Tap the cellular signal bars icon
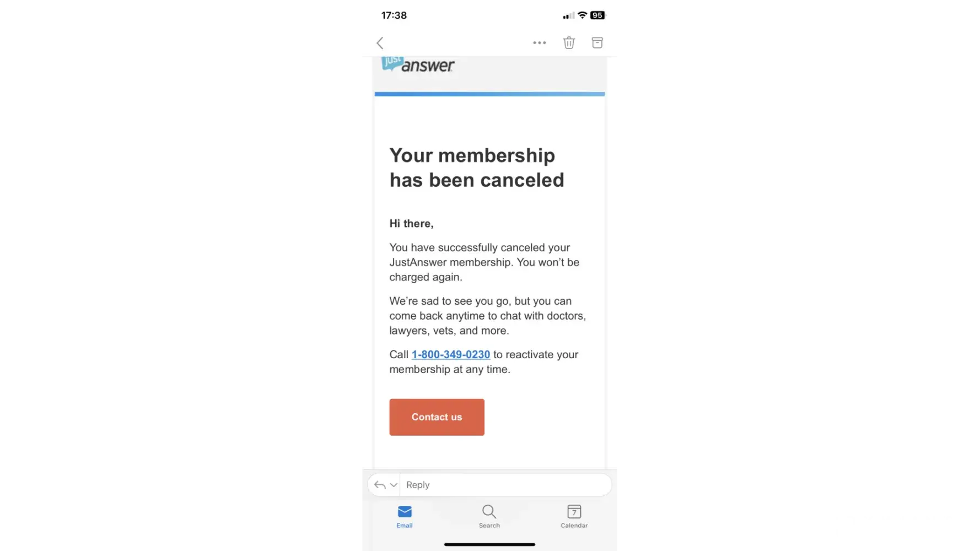 coord(568,15)
